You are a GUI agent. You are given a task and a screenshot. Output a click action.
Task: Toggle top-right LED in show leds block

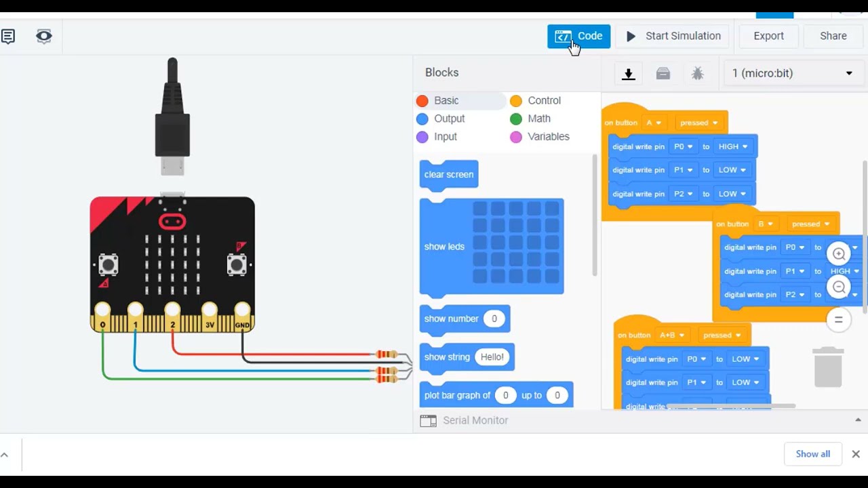pos(551,208)
